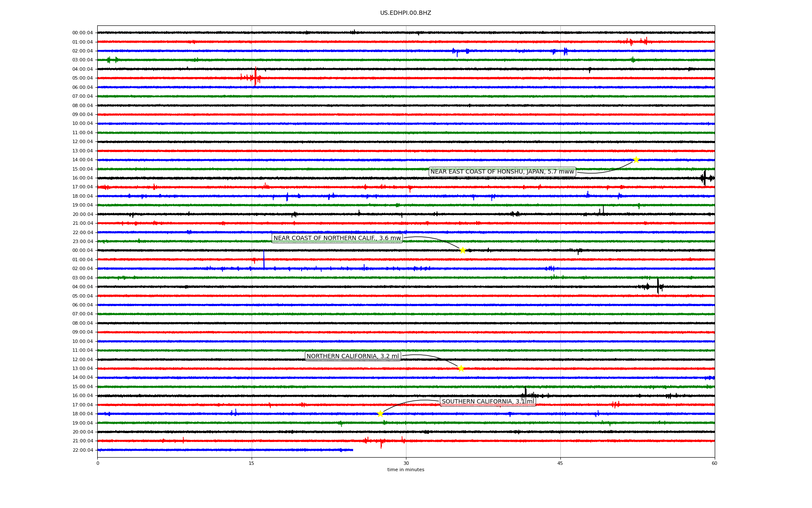812x508 pixels.
Task: Click the Northern Calif coast 3.6 star marker
Action: click(x=463, y=250)
